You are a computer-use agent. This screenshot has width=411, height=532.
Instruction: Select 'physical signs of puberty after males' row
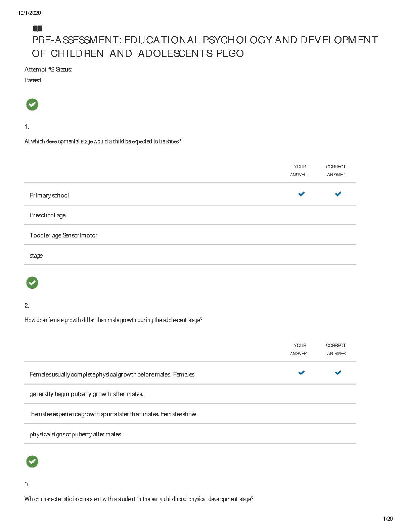76,434
